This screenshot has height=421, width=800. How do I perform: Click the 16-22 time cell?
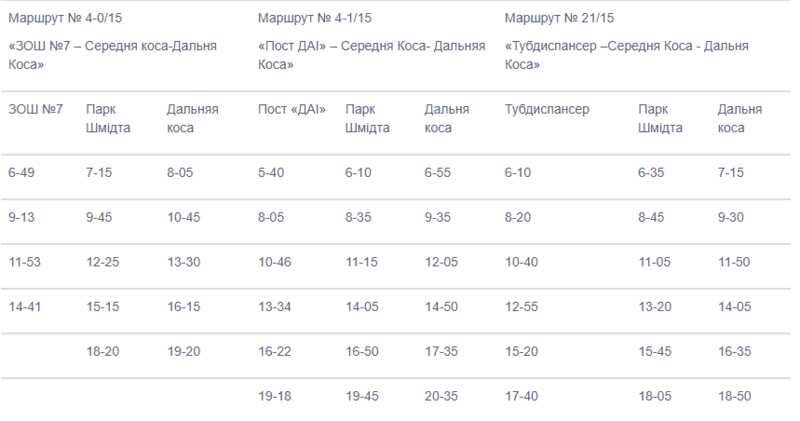coord(274,351)
